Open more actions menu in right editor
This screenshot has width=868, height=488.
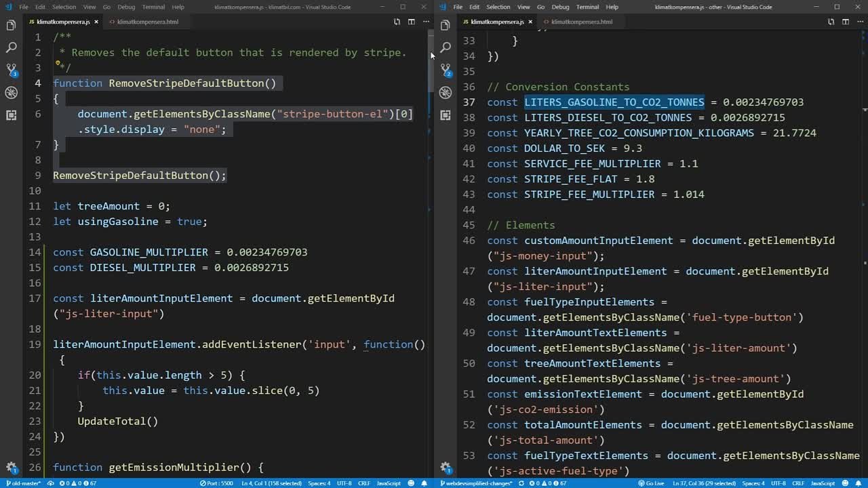(860, 22)
